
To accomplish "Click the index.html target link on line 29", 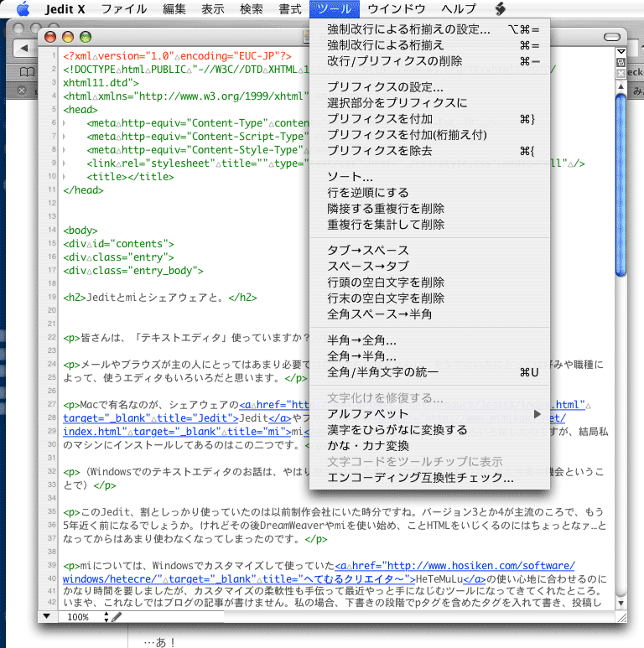I will click(x=177, y=431).
